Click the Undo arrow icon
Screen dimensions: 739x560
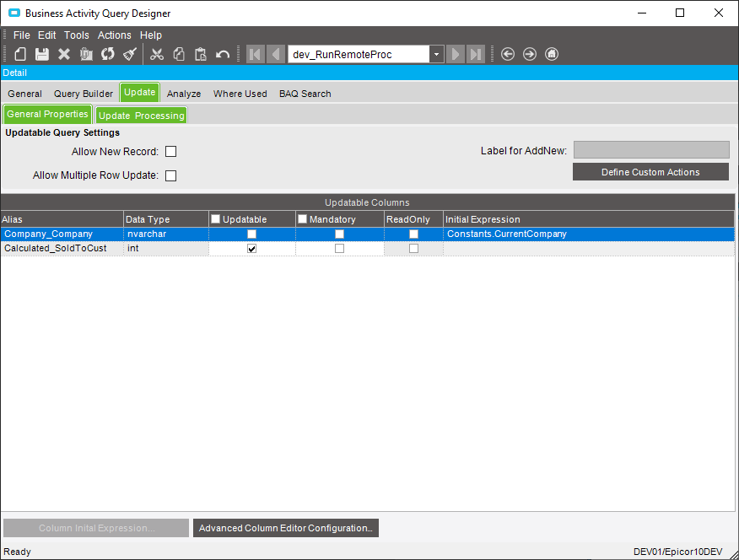click(x=223, y=54)
